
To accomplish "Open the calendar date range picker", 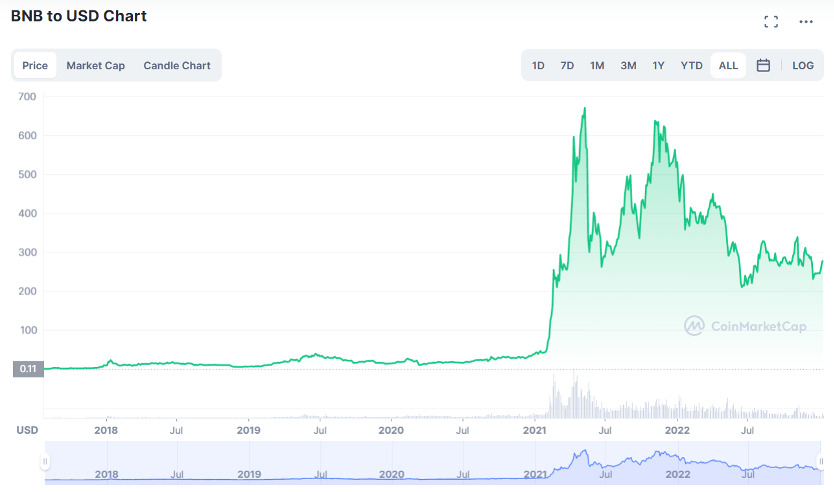I will pos(763,65).
